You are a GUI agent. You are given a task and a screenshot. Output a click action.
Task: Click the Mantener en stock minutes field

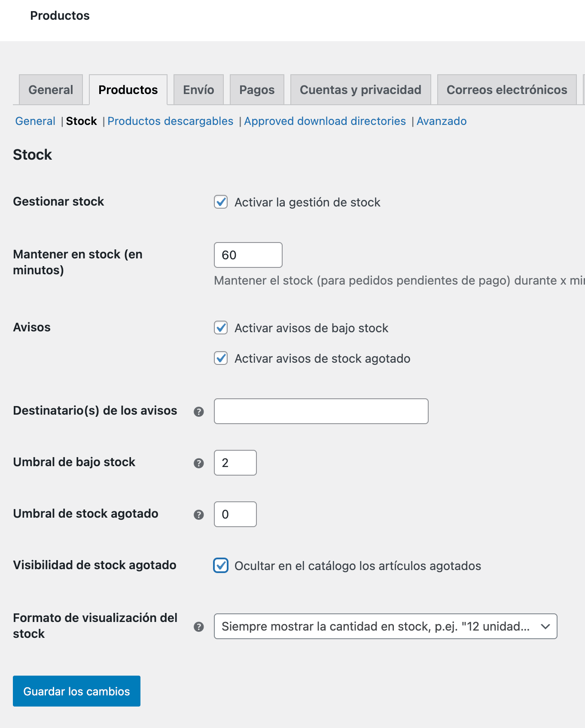pos(248,255)
